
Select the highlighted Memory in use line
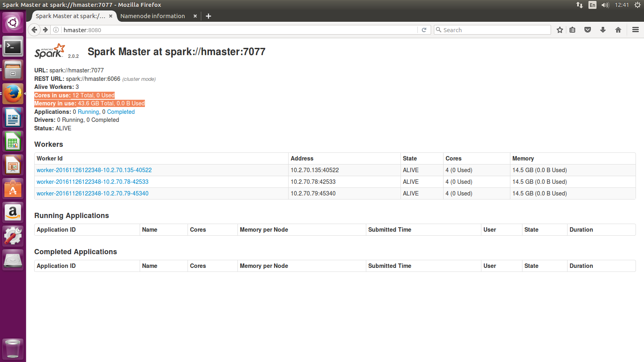tap(89, 103)
